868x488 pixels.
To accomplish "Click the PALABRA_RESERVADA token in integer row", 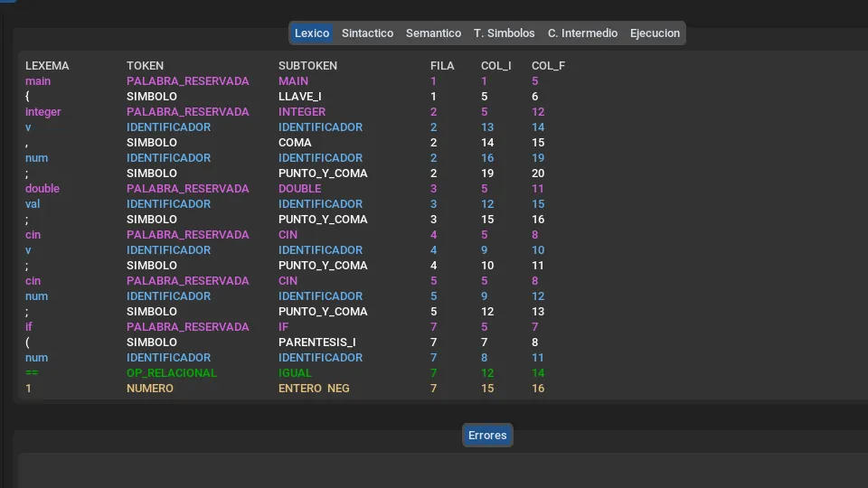I will [x=188, y=112].
